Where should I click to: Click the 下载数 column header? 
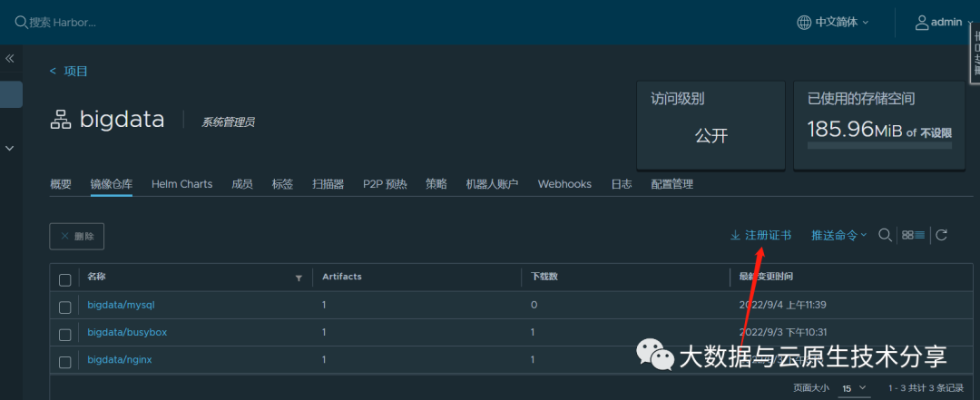coord(544,277)
